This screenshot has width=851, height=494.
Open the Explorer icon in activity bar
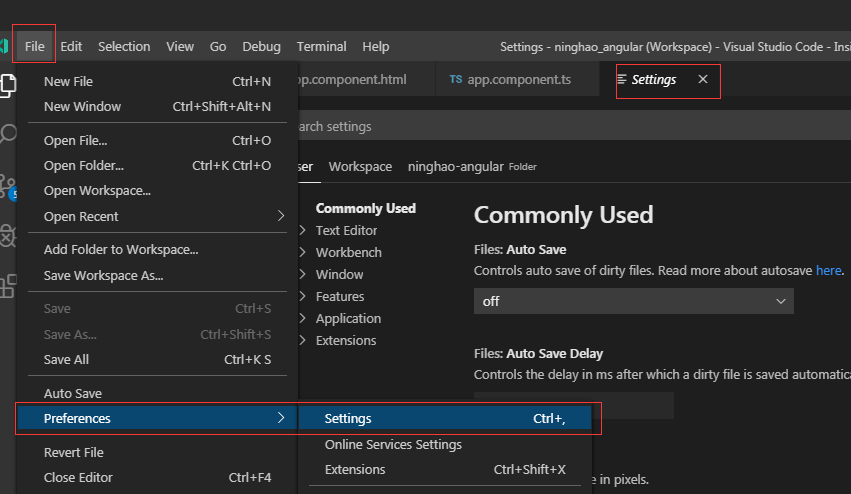pyautogui.click(x=8, y=85)
